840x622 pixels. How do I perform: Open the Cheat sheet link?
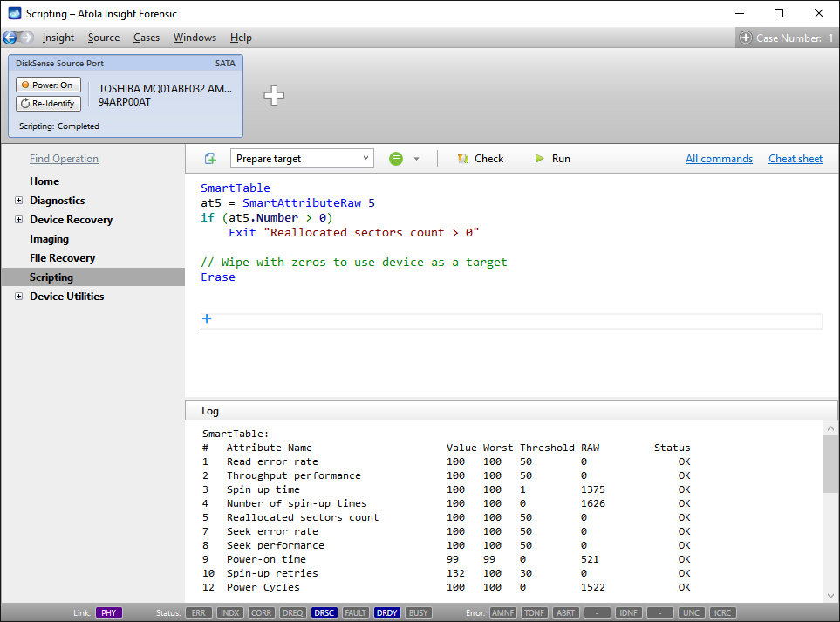pyautogui.click(x=796, y=159)
